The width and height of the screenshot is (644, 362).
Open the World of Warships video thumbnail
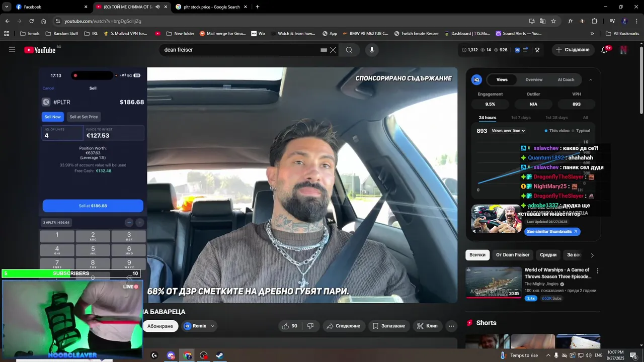pos(494,282)
